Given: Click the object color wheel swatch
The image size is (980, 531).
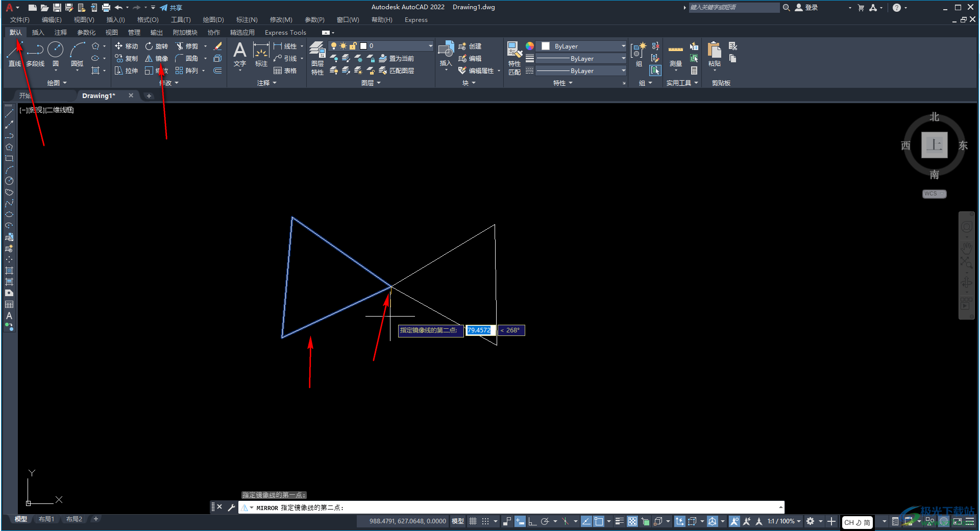Looking at the screenshot, I should tap(530, 46).
